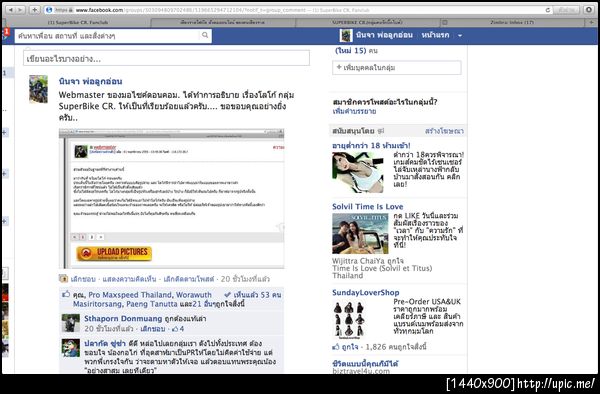600x394 pixels.
Task: Open the red notification badge icon
Action: coord(7,32)
